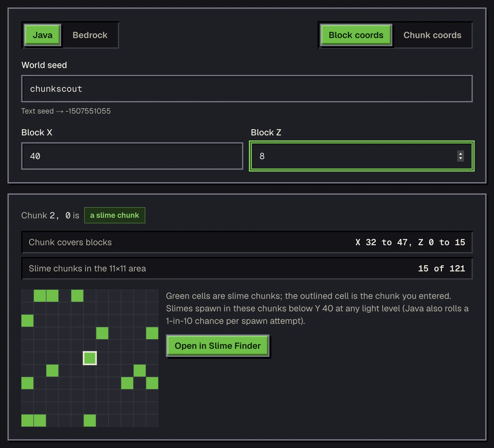Focus the Block X input field

click(x=132, y=156)
